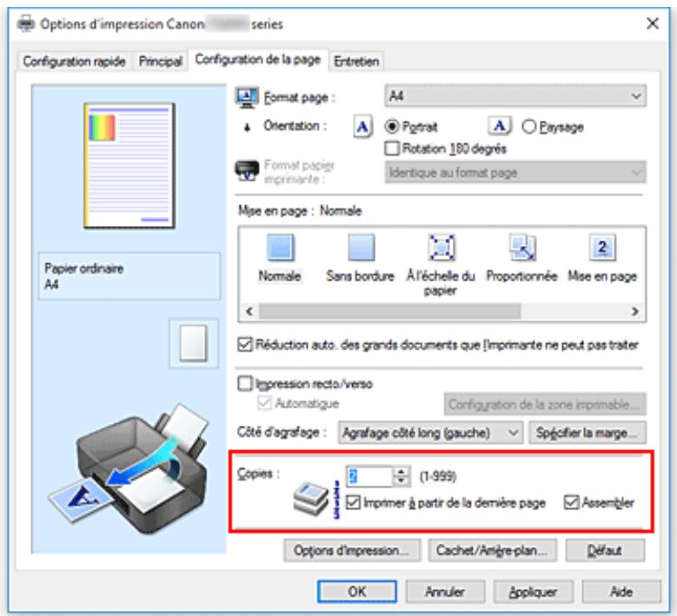Click the layout list right scroll arrow
Screen dimensions: 677x616
tap(634, 311)
